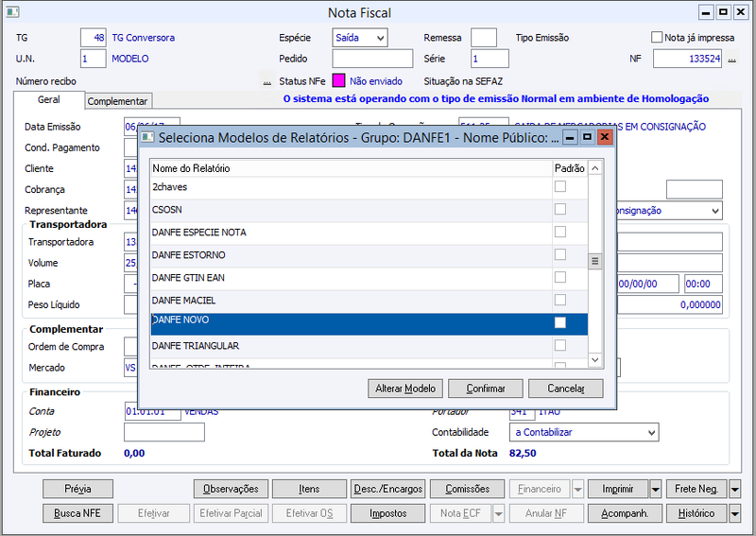Click the Nota Fiscal window app icon
Viewport: 756px width, 536px height.
(12, 12)
